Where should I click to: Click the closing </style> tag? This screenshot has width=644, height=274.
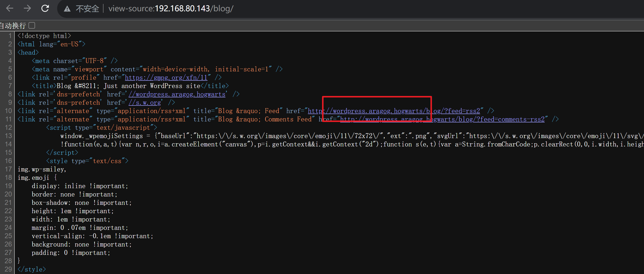[32, 269]
